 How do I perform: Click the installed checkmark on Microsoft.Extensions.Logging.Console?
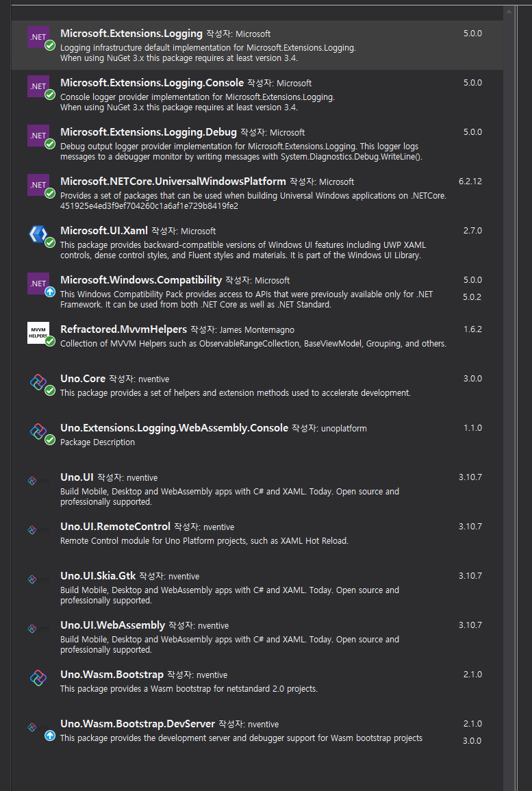(x=49, y=95)
